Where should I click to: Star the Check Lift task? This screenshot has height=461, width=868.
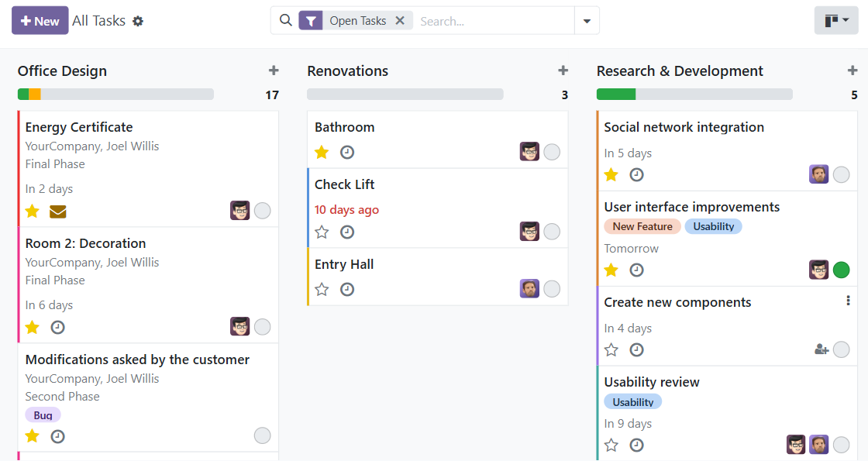[322, 232]
